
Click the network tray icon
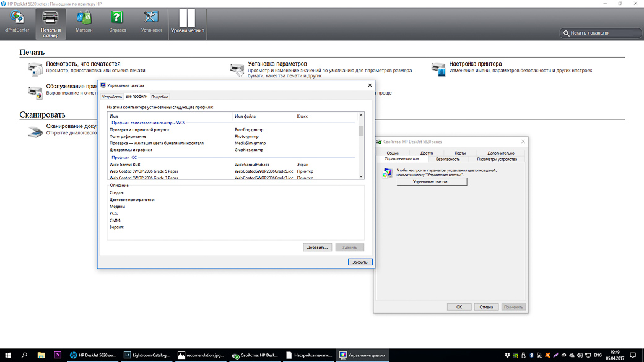coord(588,355)
